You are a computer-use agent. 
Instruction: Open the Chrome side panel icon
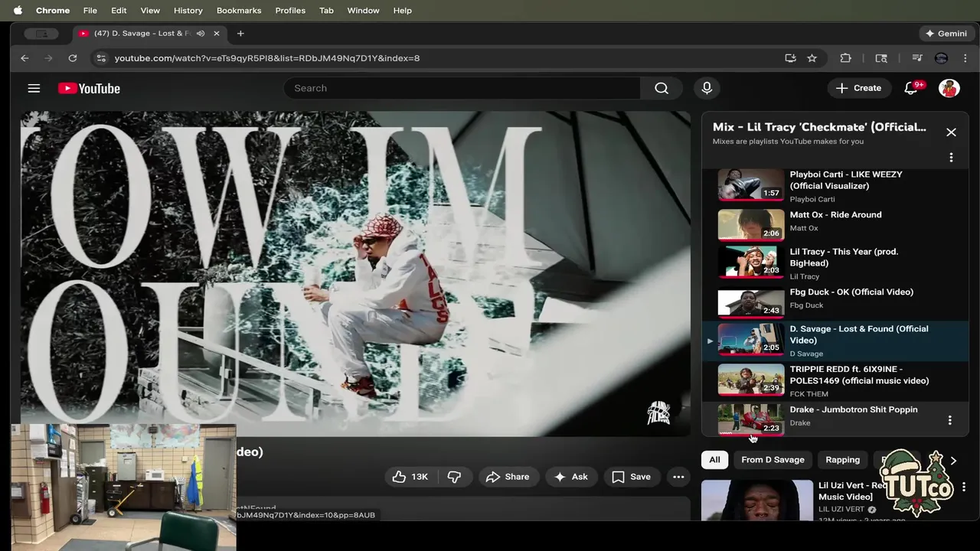click(x=881, y=58)
